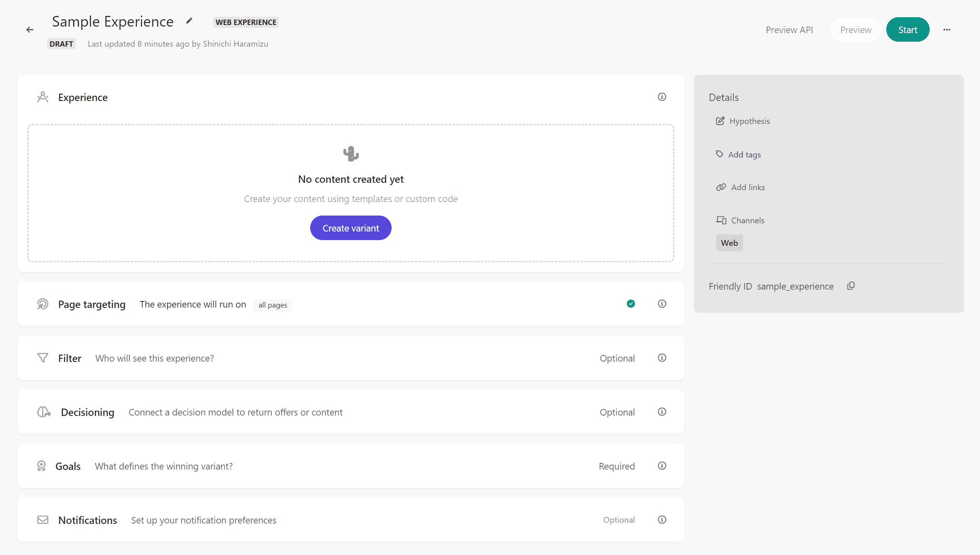Image resolution: width=980 pixels, height=555 pixels.
Task: Open info icon for Goals section
Action: 662,466
